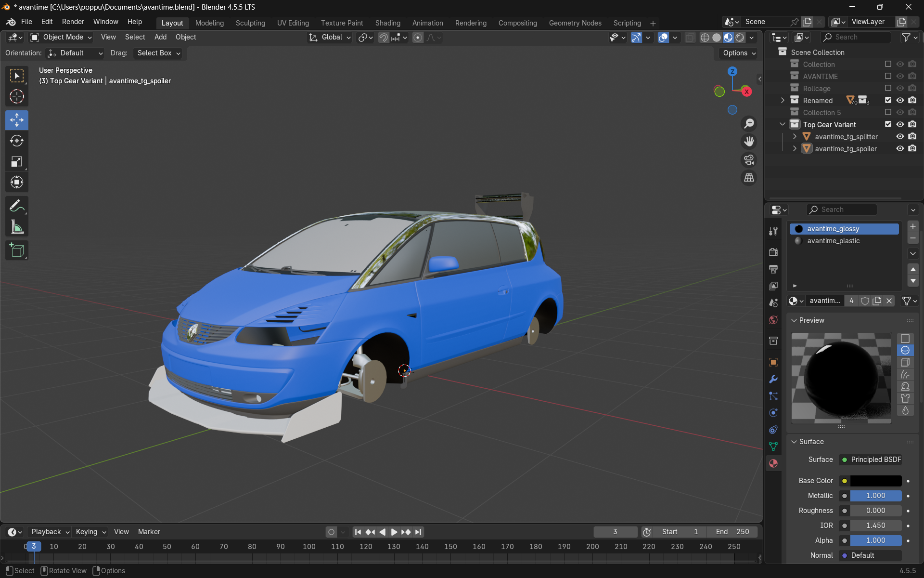
Task: Hide avantime_tg_splitter with eye icon
Action: click(900, 137)
